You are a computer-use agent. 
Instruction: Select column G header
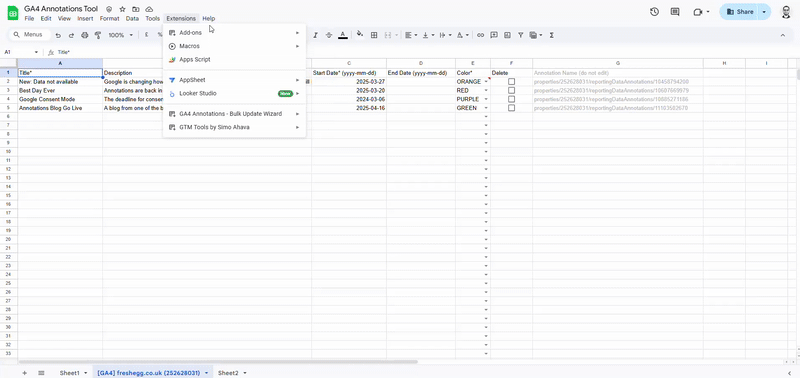coord(618,63)
